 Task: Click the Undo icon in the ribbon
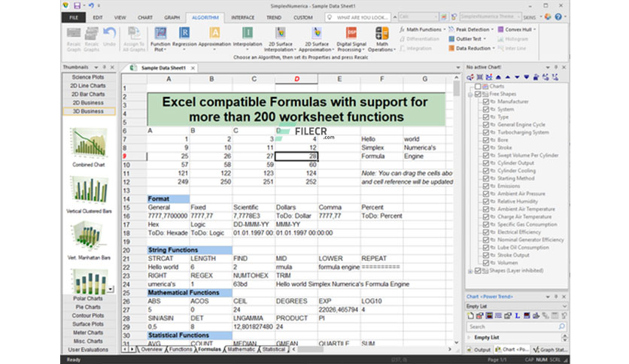pos(109,33)
